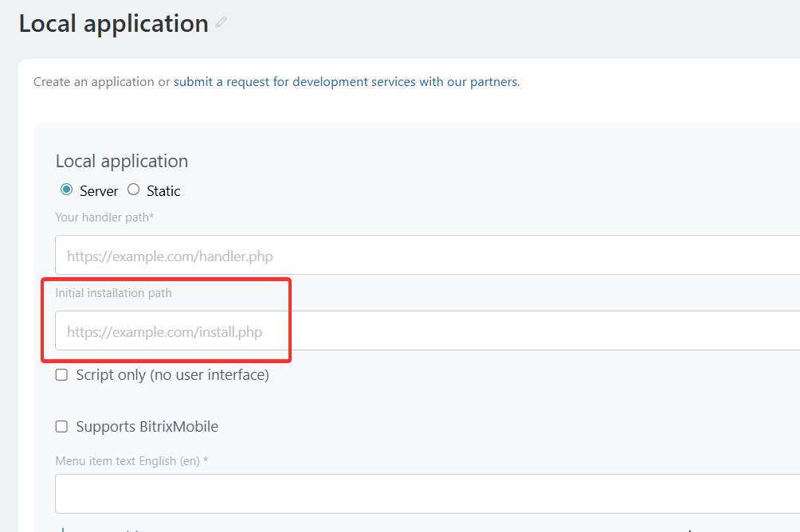Select the Static radio button
Viewport: 800px width, 532px height.
pos(134,190)
